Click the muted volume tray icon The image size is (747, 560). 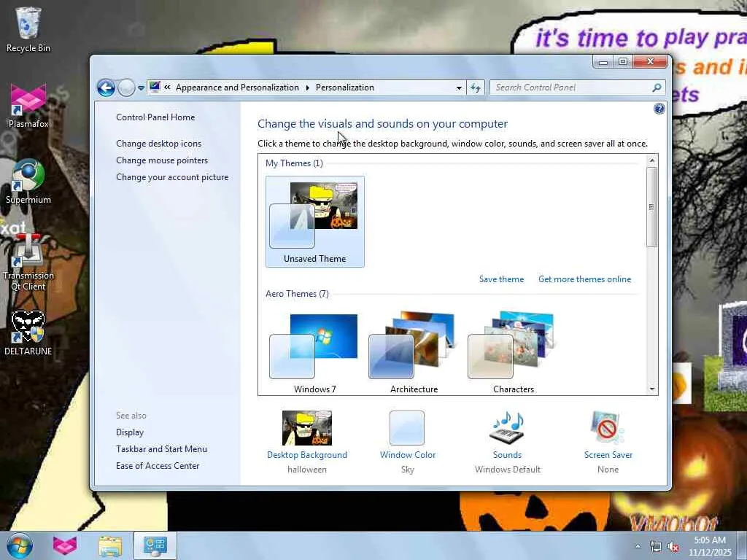(673, 547)
